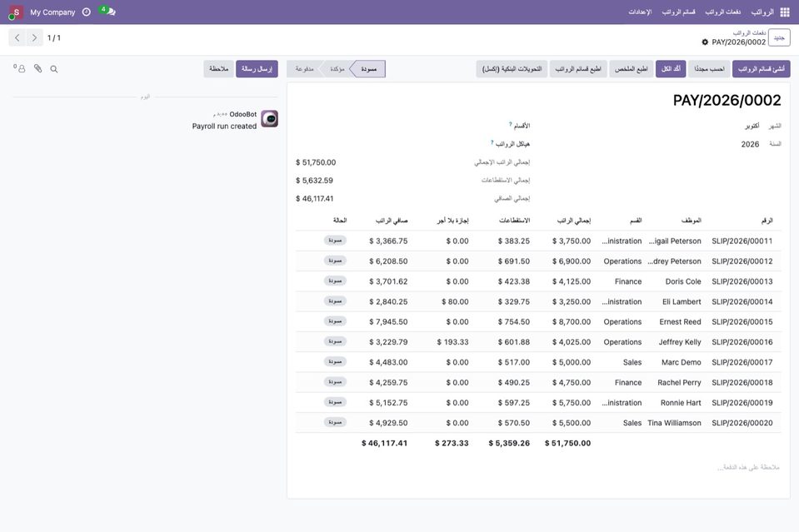Click the batch note field at bottom
This screenshot has height=532, width=799.
point(538,467)
